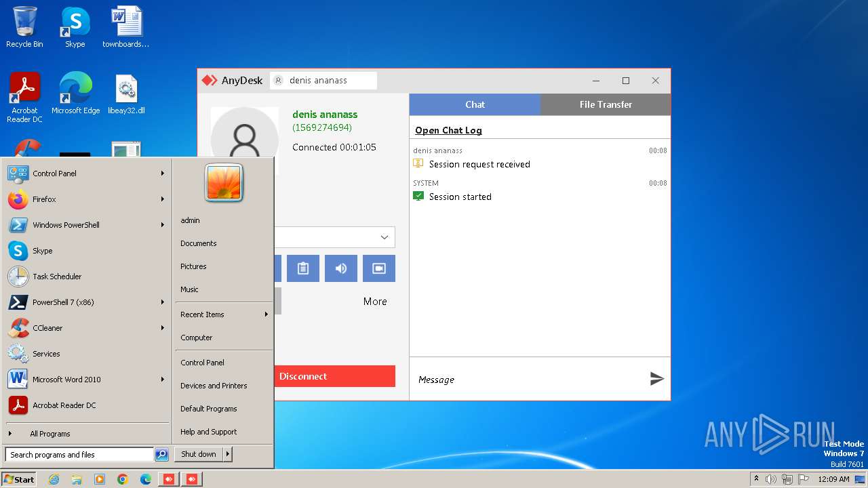Show hidden system tray icons
Viewport: 868px width, 488px height.
click(x=756, y=479)
